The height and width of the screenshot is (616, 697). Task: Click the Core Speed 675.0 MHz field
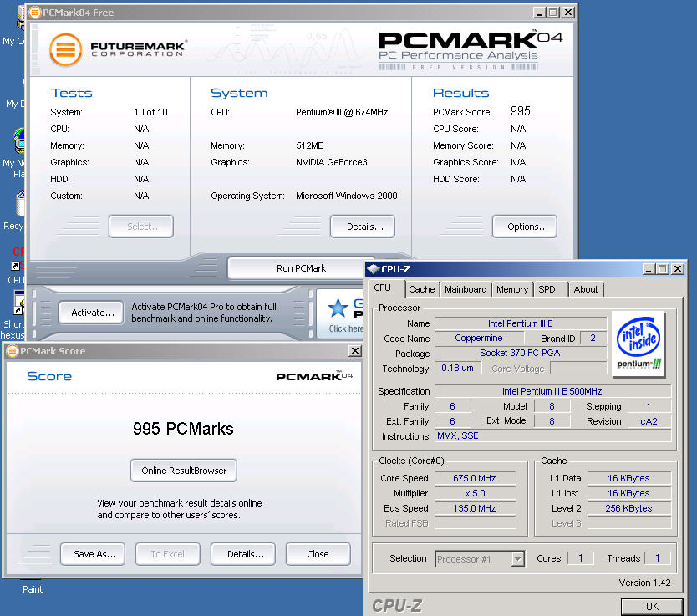(x=475, y=478)
